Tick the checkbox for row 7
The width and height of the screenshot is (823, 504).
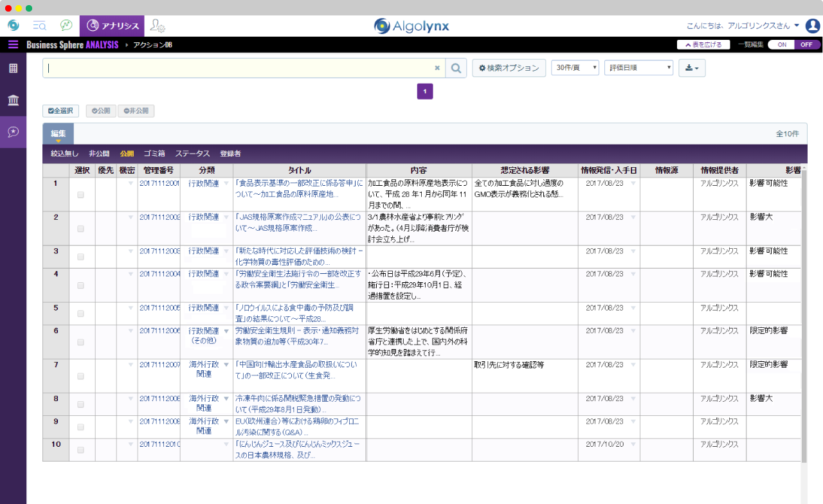(81, 376)
